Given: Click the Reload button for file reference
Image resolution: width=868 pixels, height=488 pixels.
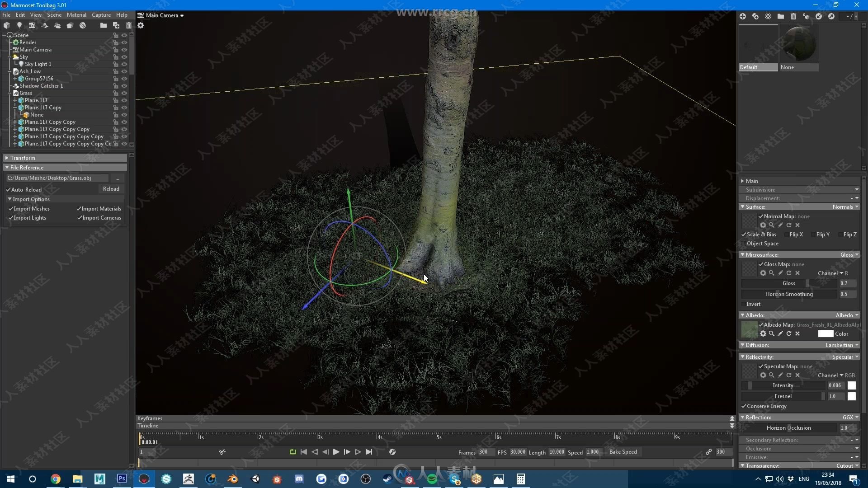Looking at the screenshot, I should tap(112, 189).
